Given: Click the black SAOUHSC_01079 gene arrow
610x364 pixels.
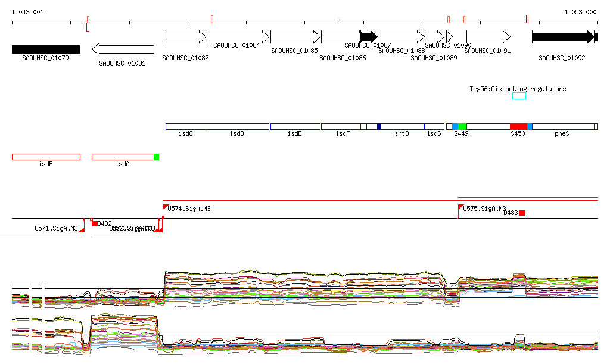Looking at the screenshot, I should [46, 49].
